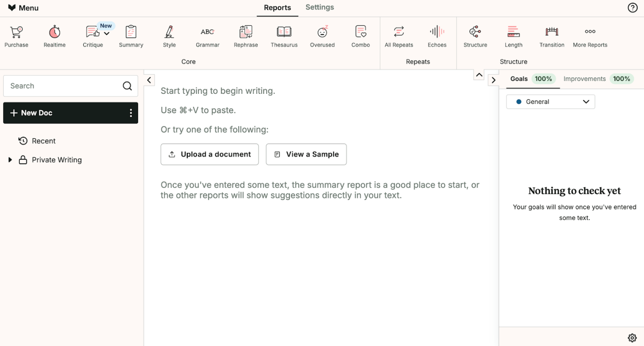
Task: Click View a Sample
Action: click(x=306, y=154)
